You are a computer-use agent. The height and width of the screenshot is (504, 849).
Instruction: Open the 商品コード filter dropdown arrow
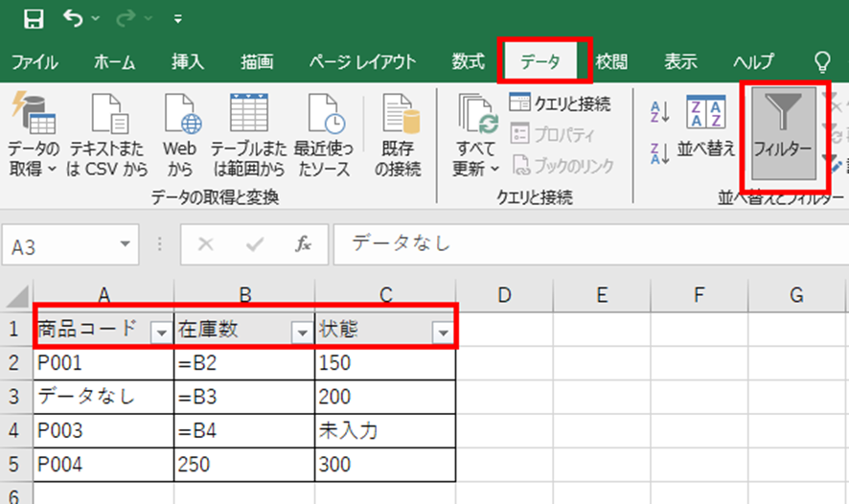click(x=161, y=332)
